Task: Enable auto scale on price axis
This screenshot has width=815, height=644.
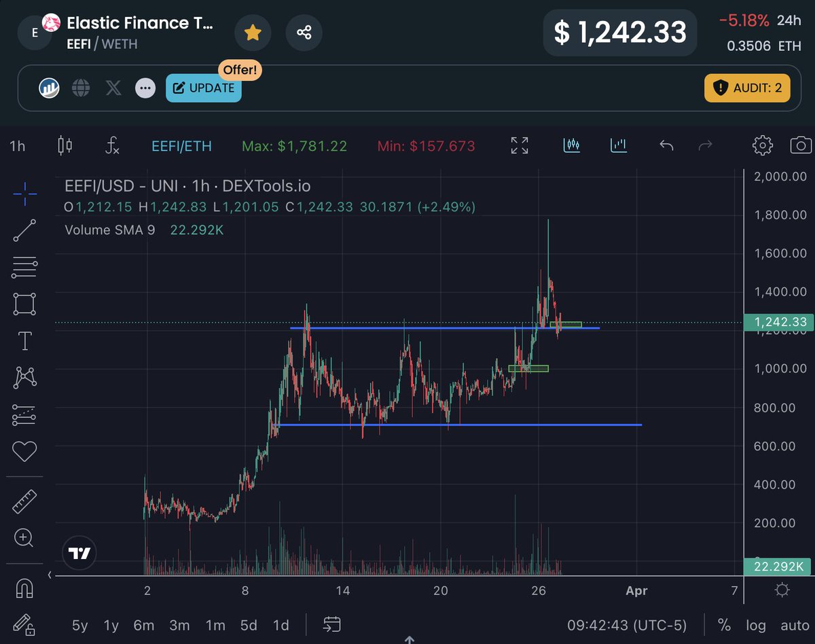Action: pos(793,625)
